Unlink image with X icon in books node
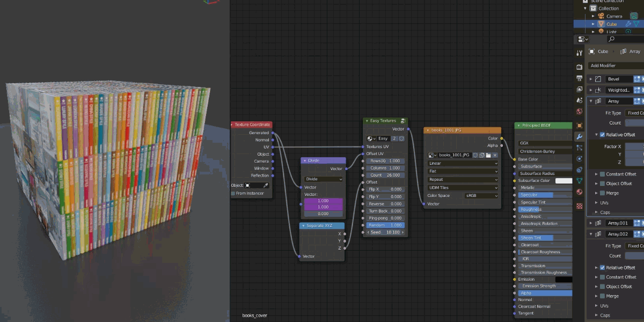 (495, 155)
